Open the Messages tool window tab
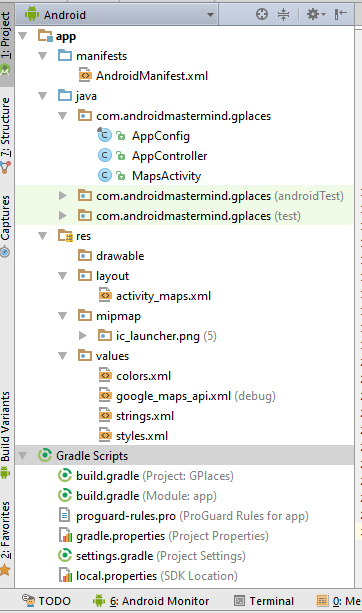This screenshot has width=362, height=613. click(x=339, y=600)
